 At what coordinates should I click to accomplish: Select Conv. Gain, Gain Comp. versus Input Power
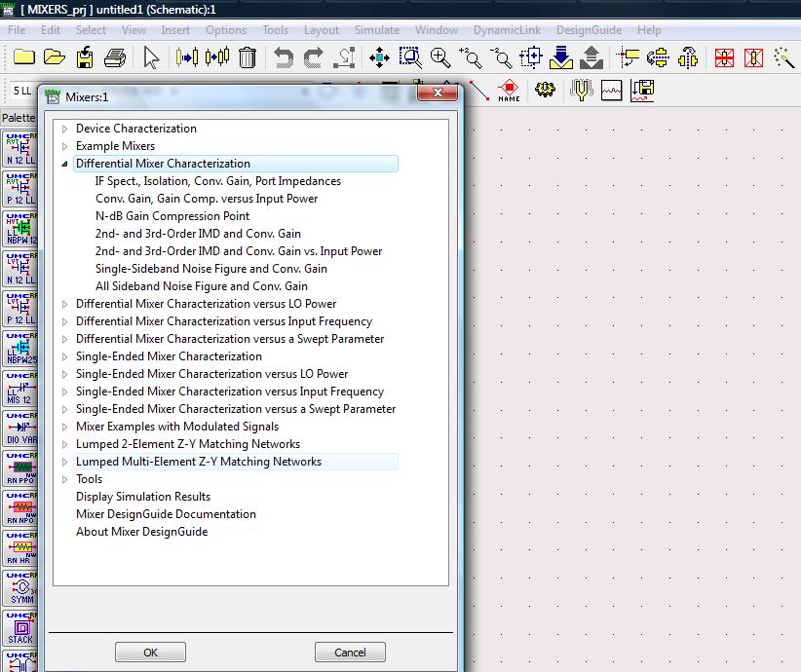(x=207, y=199)
